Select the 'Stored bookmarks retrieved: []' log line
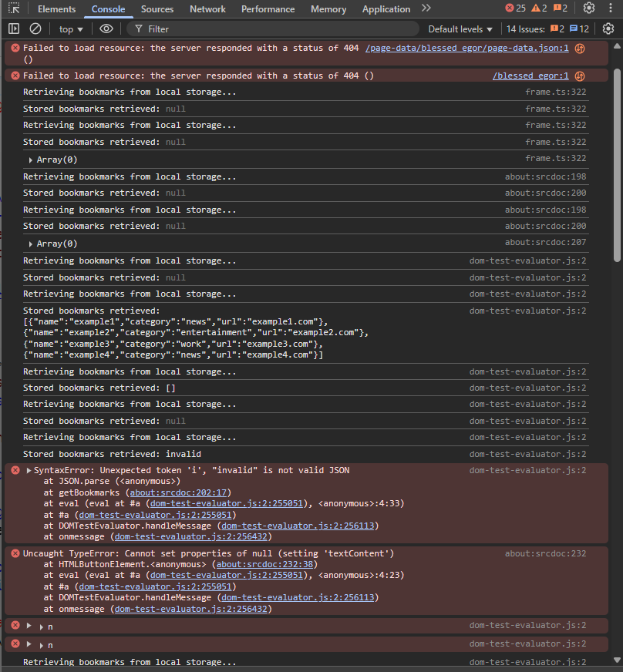This screenshot has height=672, width=623. tap(305, 388)
